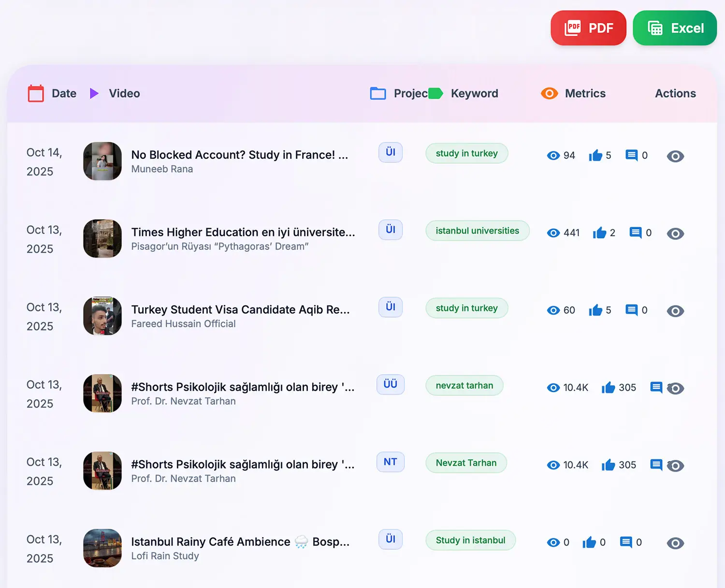Click comments icon on Times Higher Education row
725x588 pixels.
(636, 233)
